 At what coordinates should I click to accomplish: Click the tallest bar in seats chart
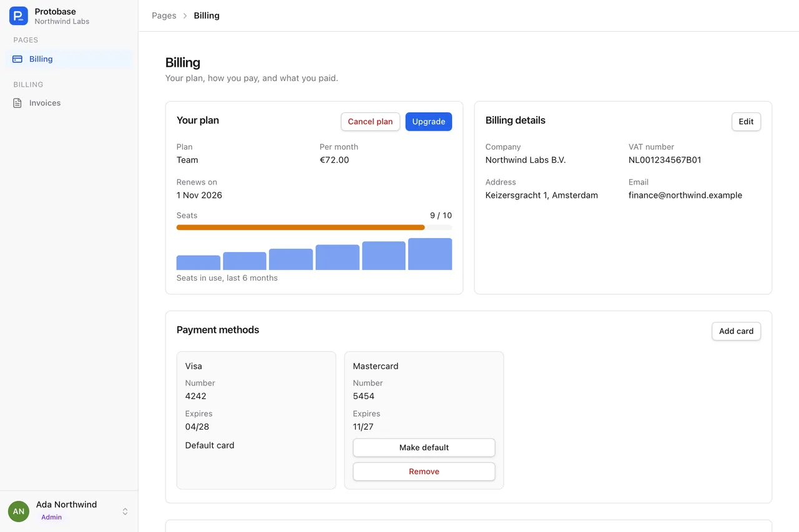(430, 254)
